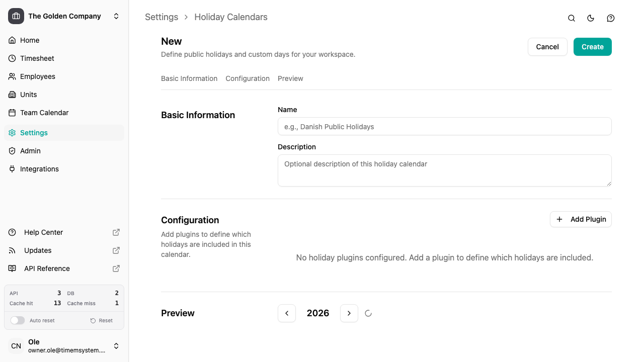Open the Settings navigation item

(x=34, y=133)
